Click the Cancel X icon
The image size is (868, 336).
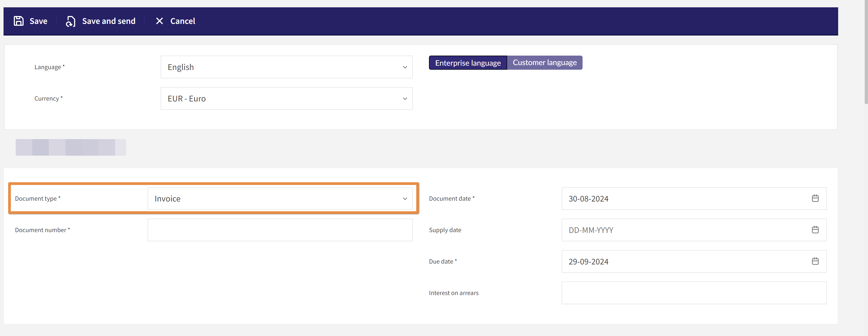point(159,21)
